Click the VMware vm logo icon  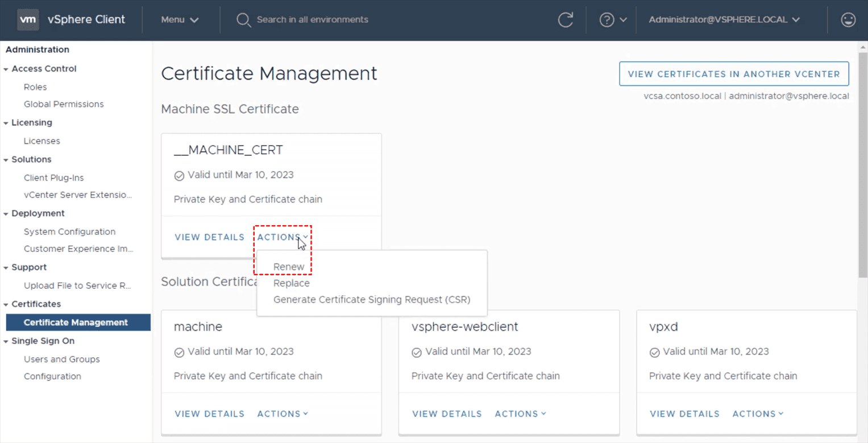pos(28,19)
